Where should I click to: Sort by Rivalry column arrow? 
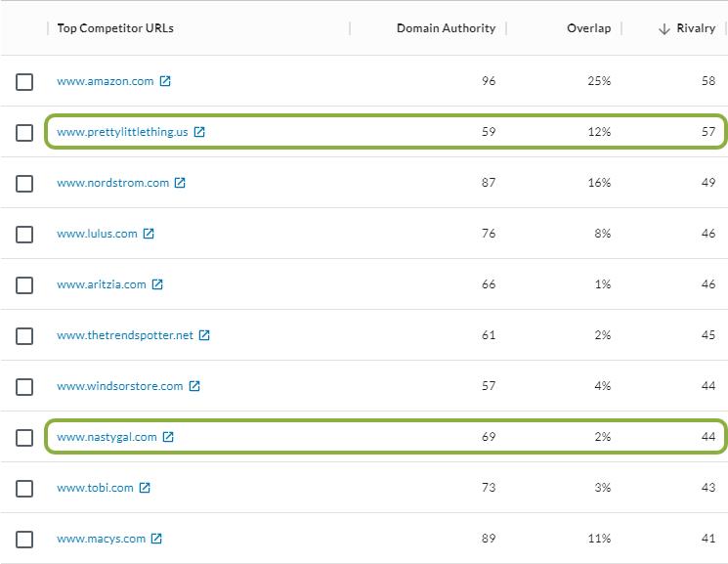[x=664, y=29]
